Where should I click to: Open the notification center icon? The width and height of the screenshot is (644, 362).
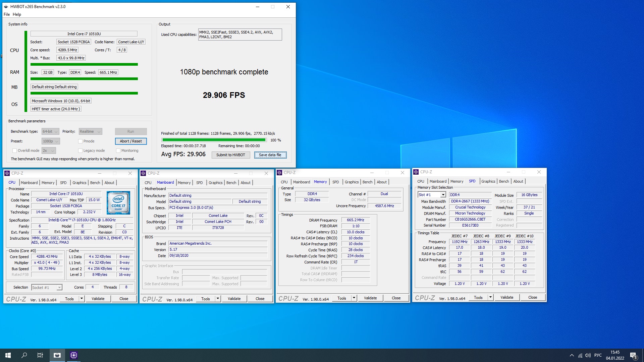coord(633,355)
